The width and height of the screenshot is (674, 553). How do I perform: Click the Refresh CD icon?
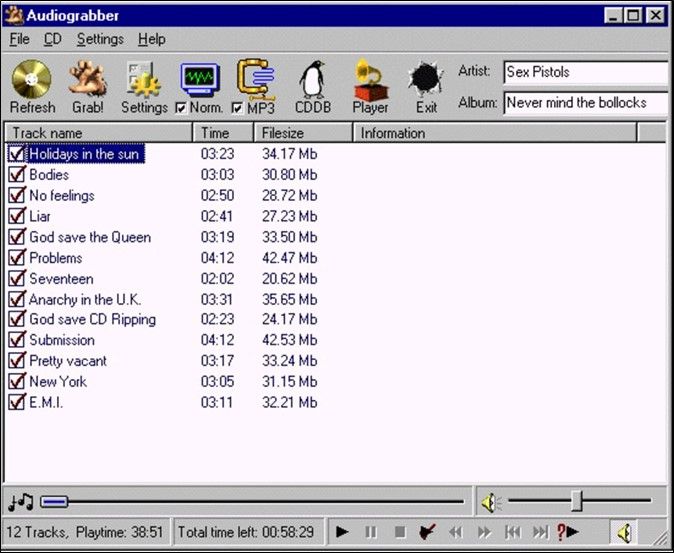[x=32, y=80]
